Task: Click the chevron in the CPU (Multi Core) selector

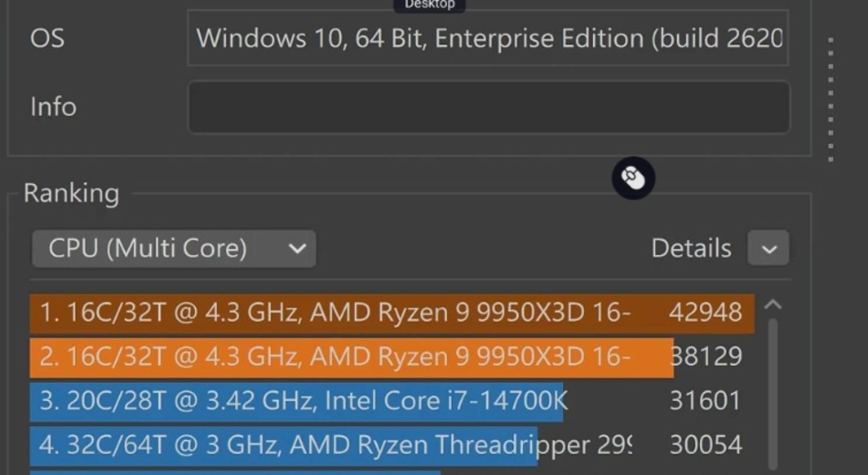Action: click(x=297, y=249)
